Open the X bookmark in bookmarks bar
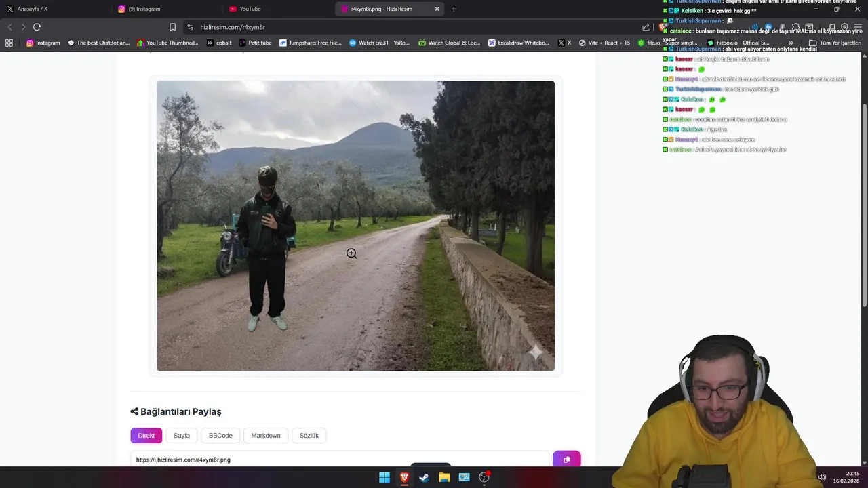This screenshot has height=488, width=868. pyautogui.click(x=564, y=43)
